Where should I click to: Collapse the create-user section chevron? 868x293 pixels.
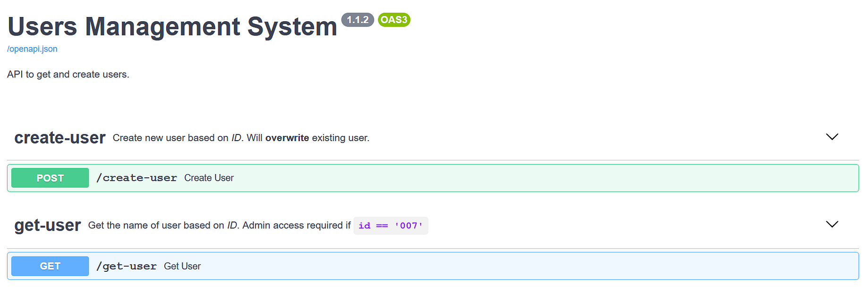click(832, 137)
